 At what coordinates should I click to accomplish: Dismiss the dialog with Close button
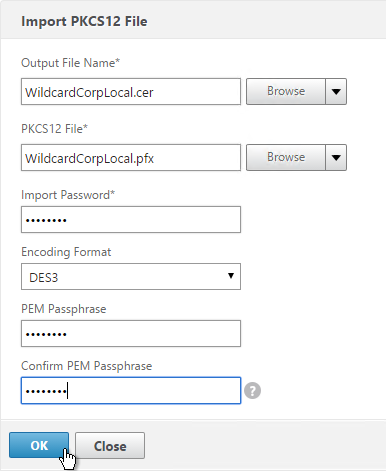point(110,446)
